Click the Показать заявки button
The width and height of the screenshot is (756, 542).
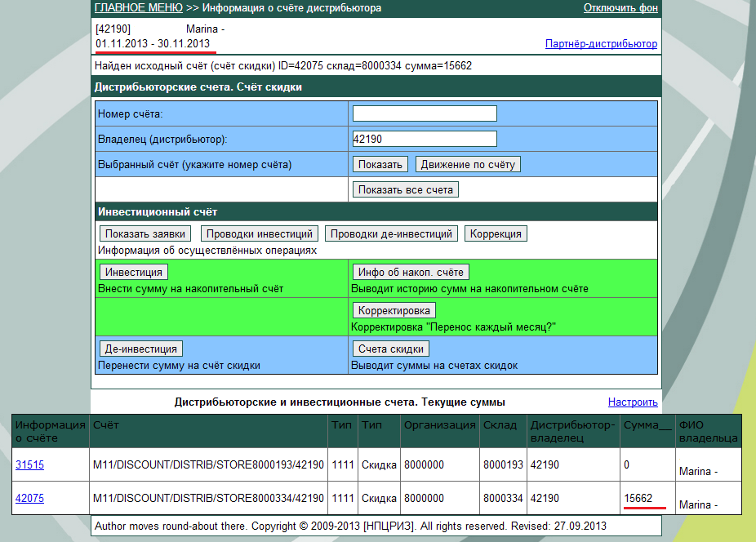145,234
